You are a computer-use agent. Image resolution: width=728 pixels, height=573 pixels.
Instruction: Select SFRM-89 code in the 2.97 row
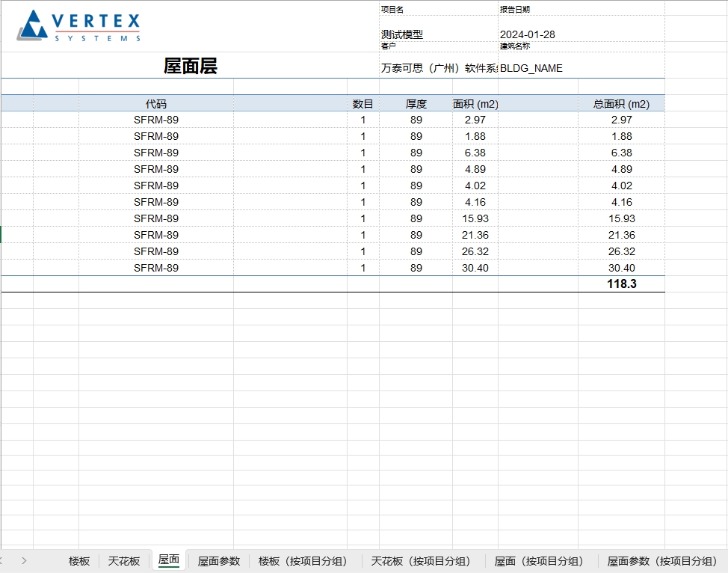coord(156,120)
